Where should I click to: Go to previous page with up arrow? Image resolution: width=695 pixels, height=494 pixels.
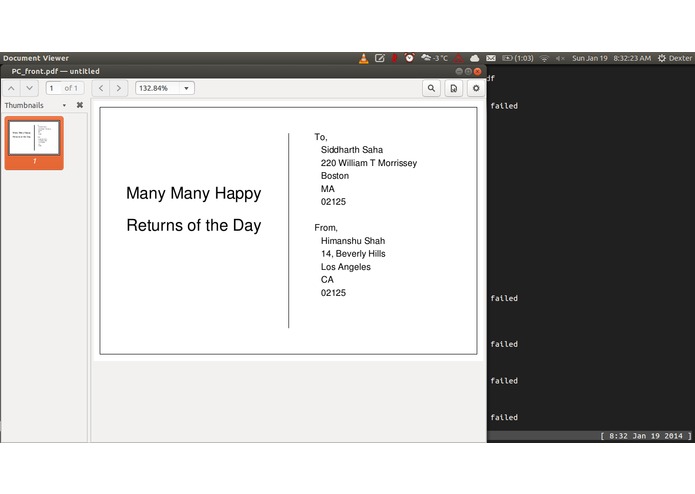pos(12,88)
